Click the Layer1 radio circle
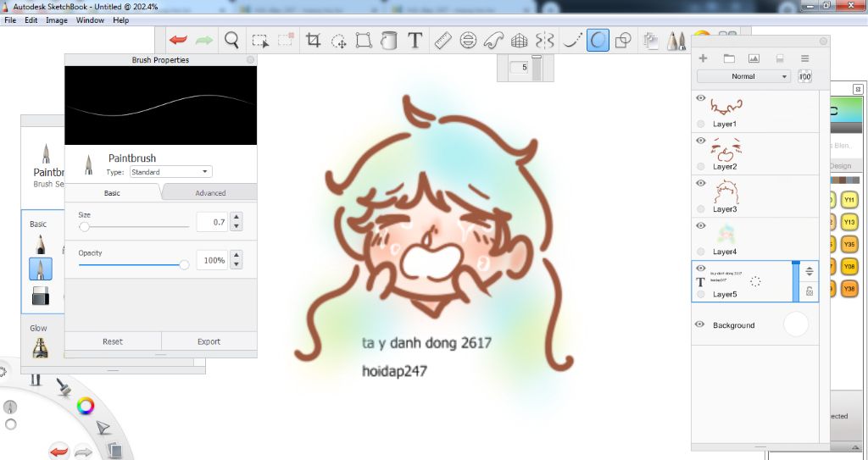Image resolution: width=868 pixels, height=460 pixels. pos(701,124)
